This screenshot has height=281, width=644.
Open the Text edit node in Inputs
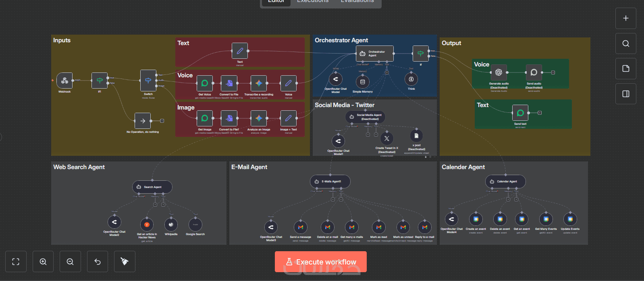click(x=240, y=51)
